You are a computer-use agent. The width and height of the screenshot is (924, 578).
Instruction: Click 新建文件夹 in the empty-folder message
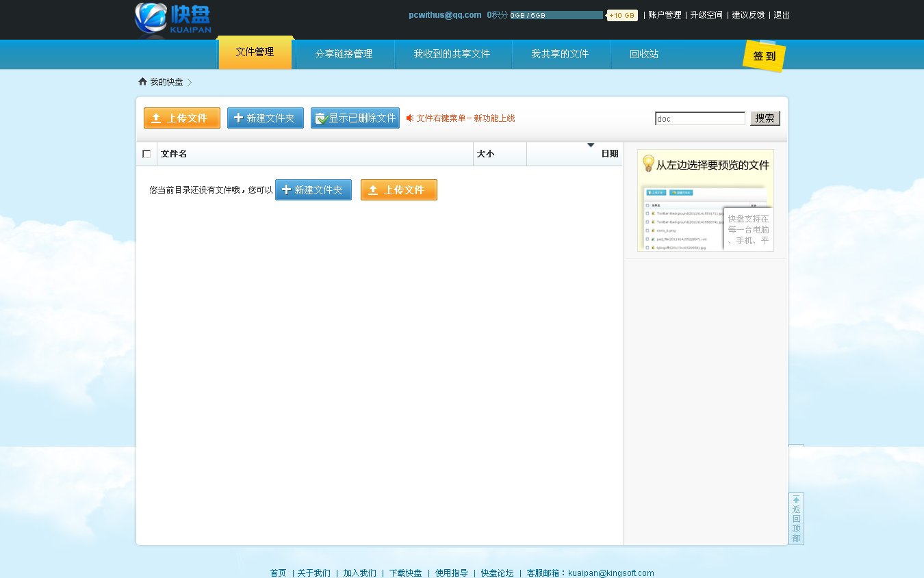(313, 189)
